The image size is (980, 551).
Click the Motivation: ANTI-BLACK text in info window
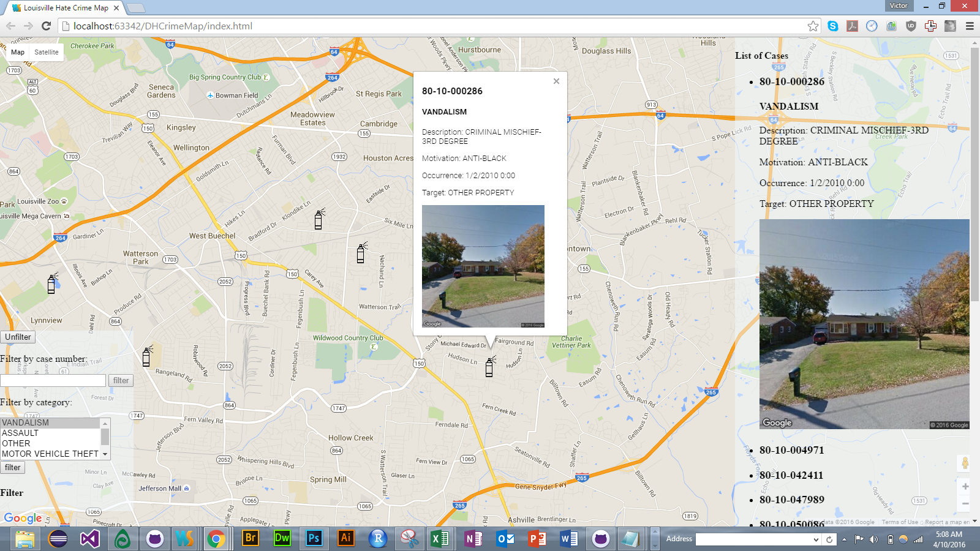pyautogui.click(x=464, y=158)
